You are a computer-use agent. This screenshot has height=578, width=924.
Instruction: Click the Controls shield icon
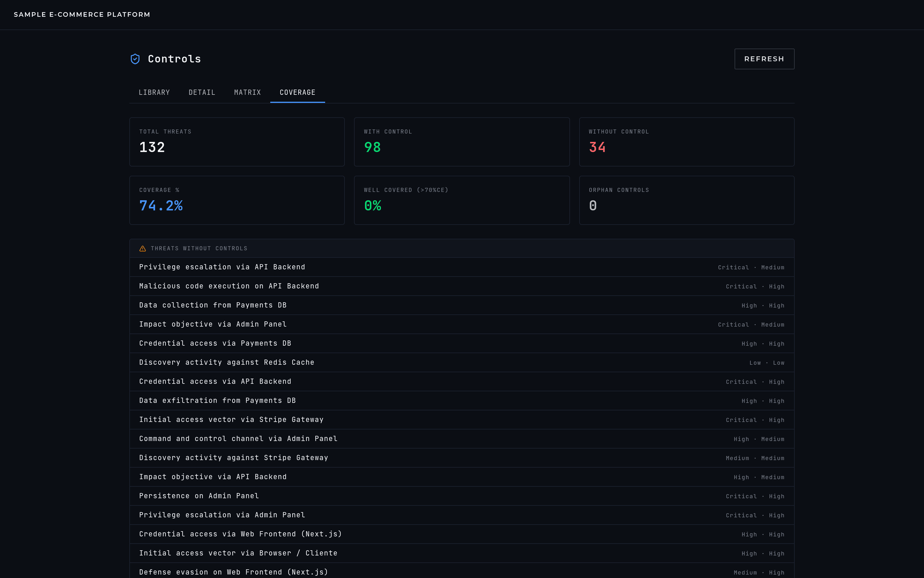[135, 59]
